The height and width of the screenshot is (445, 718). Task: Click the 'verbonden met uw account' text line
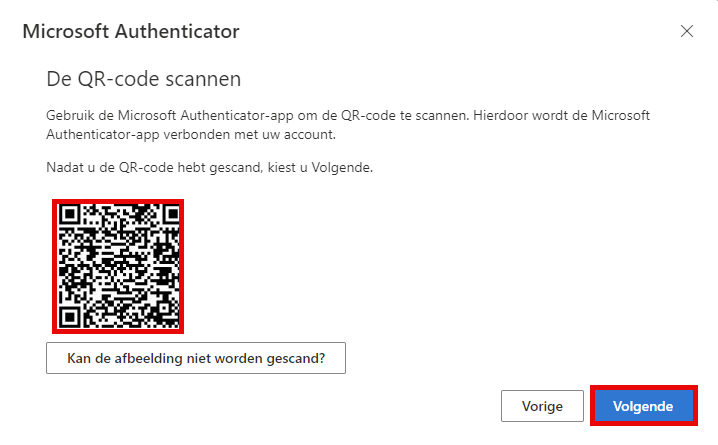(x=191, y=135)
